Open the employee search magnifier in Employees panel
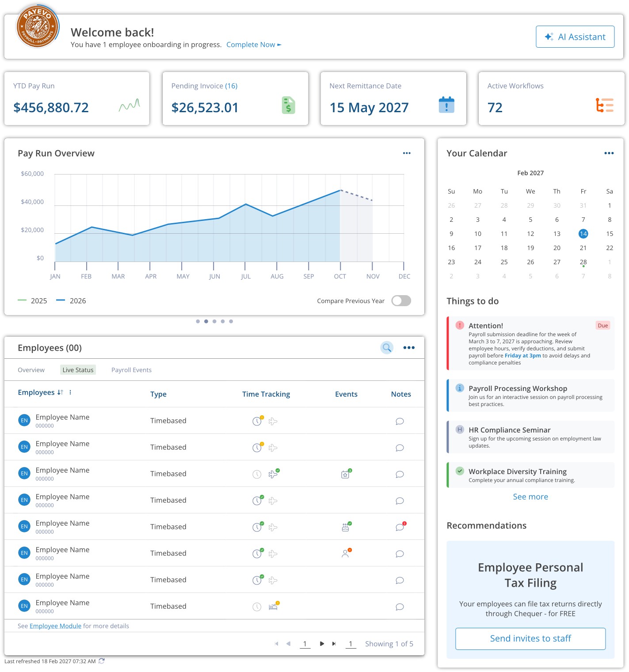 pyautogui.click(x=386, y=348)
